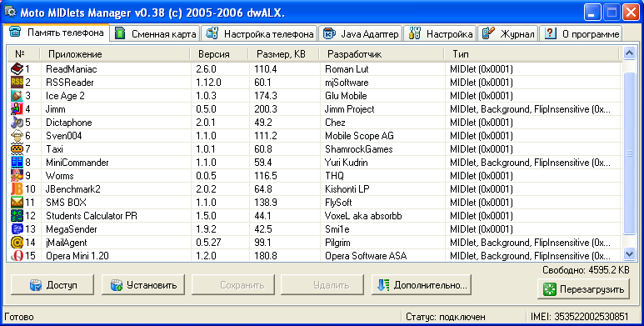Click the Dictaphone music note icon
The width and height of the screenshot is (644, 326).
(x=17, y=123)
